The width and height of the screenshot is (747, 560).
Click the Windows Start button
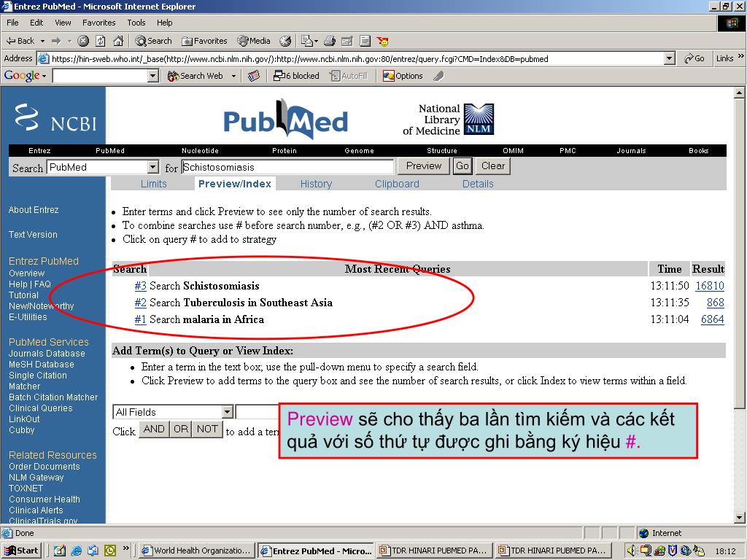coord(22,551)
